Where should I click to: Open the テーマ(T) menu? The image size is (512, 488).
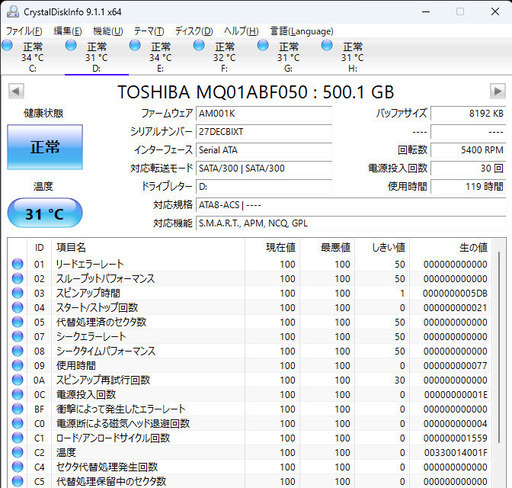pos(149,31)
